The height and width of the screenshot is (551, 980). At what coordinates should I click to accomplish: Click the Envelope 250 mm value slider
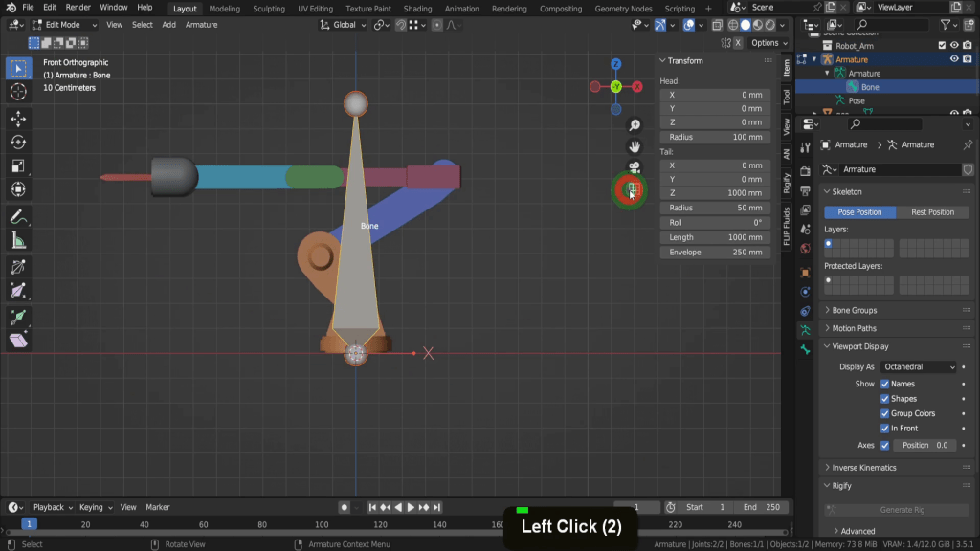click(x=715, y=253)
